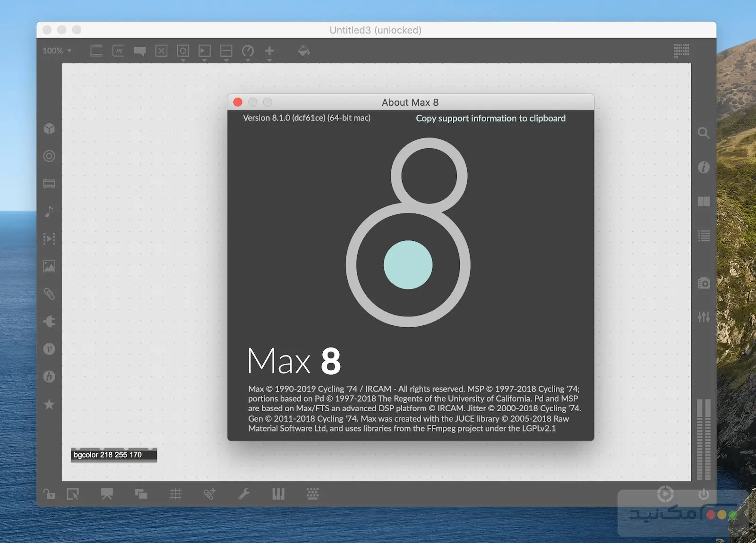The width and height of the screenshot is (756, 543).
Task: Toggle the grid display in bottom toolbar
Action: 175,494
